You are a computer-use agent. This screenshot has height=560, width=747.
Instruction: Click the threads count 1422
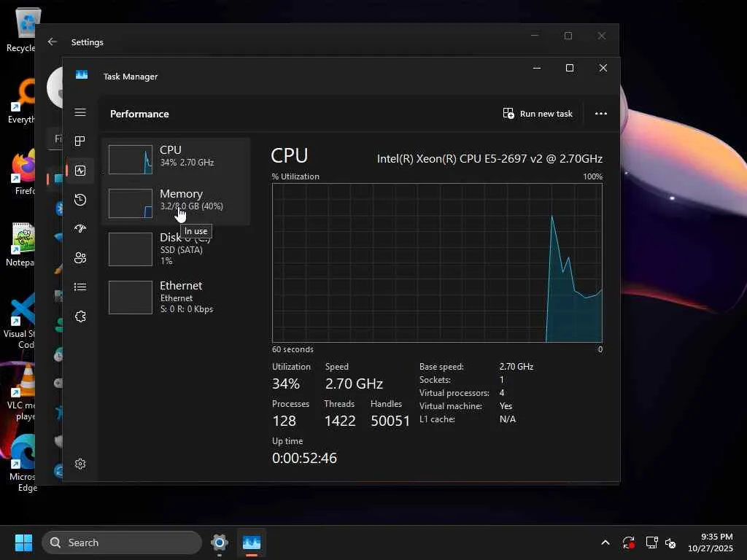click(x=340, y=421)
